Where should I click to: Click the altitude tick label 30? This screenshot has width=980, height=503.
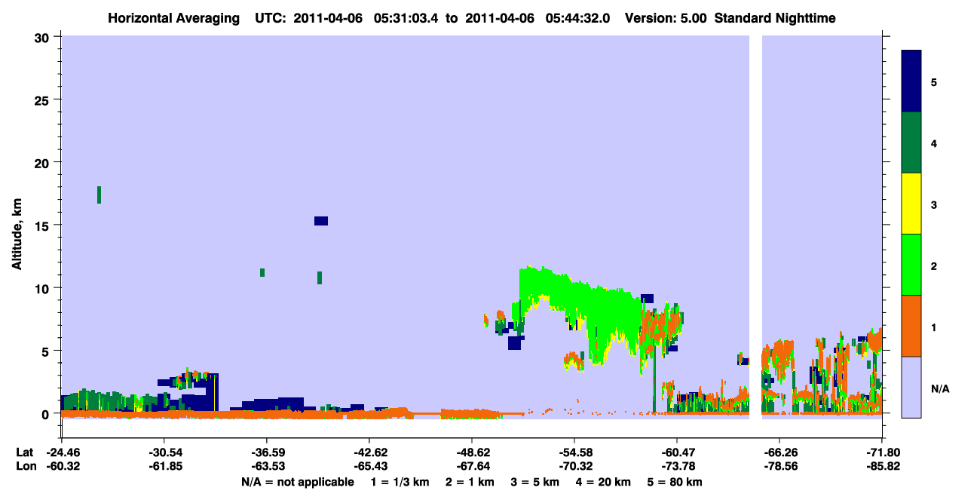coord(43,37)
